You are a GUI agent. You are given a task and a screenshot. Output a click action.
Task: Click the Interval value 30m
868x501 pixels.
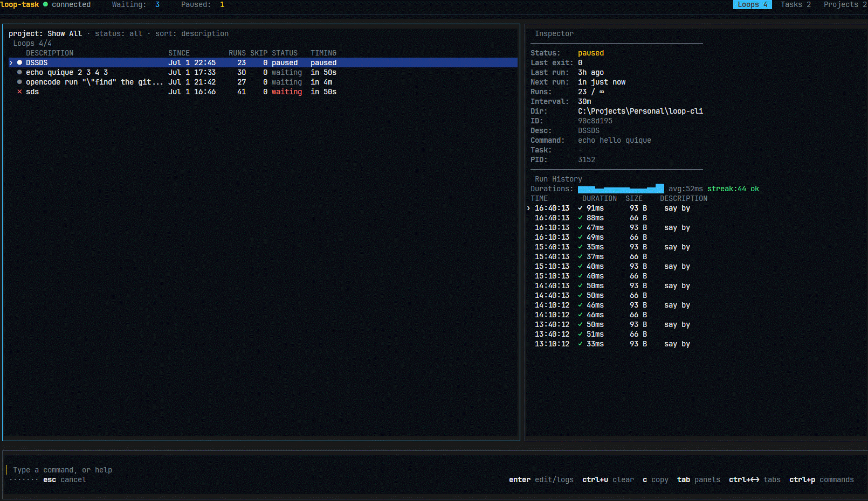click(x=584, y=101)
